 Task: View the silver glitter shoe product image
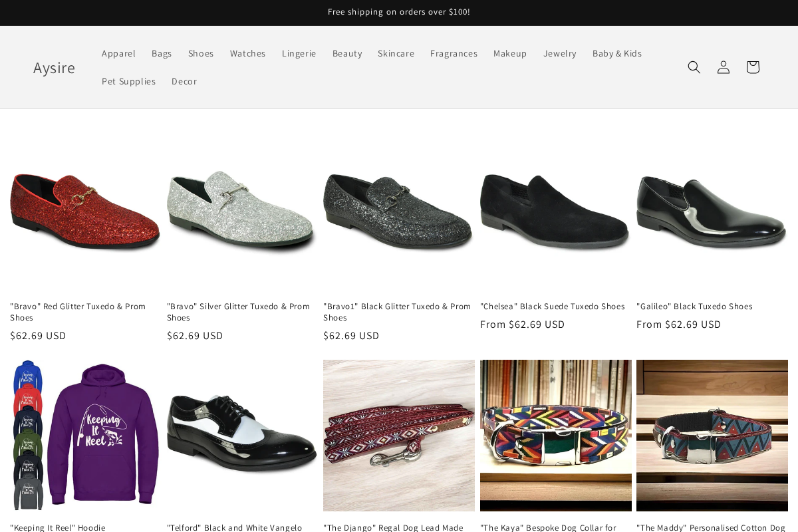(x=241, y=211)
